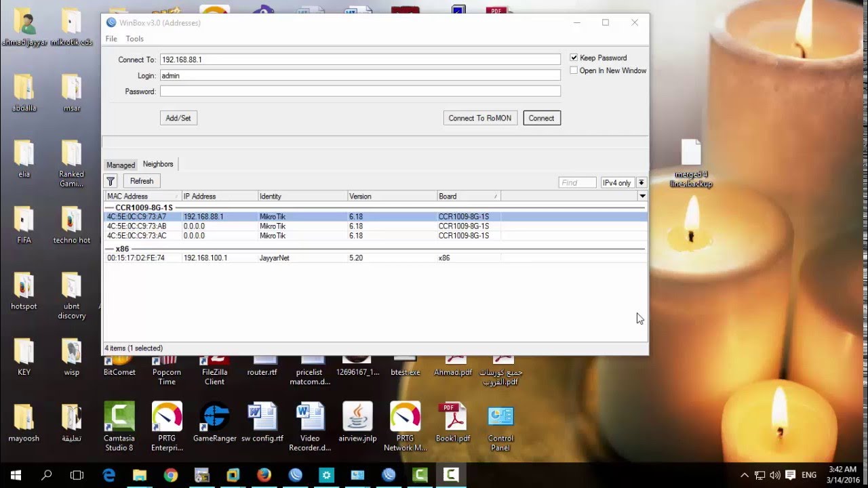
Task: Open the Ranked Gami... folder
Action: [71, 163]
